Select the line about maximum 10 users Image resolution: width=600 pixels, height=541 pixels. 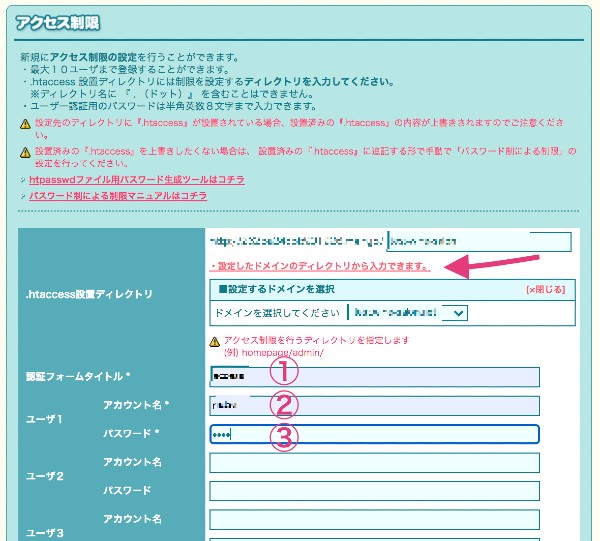coord(126,70)
